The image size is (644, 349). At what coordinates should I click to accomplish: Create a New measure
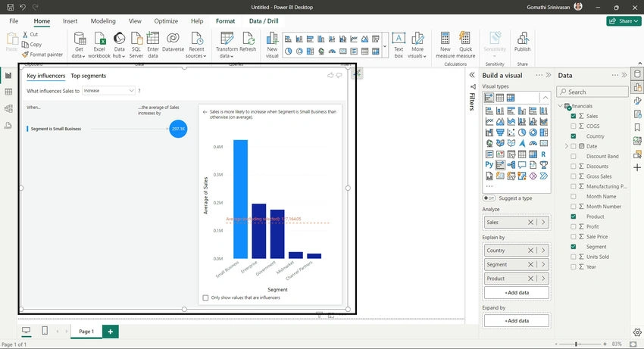point(445,45)
